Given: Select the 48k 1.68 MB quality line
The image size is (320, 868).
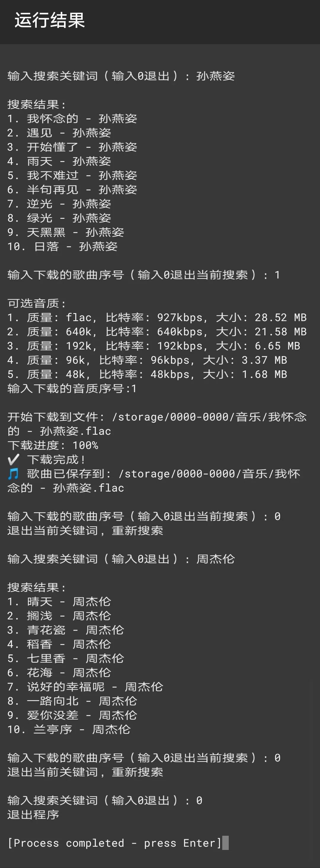Looking at the screenshot, I should (x=147, y=374).
